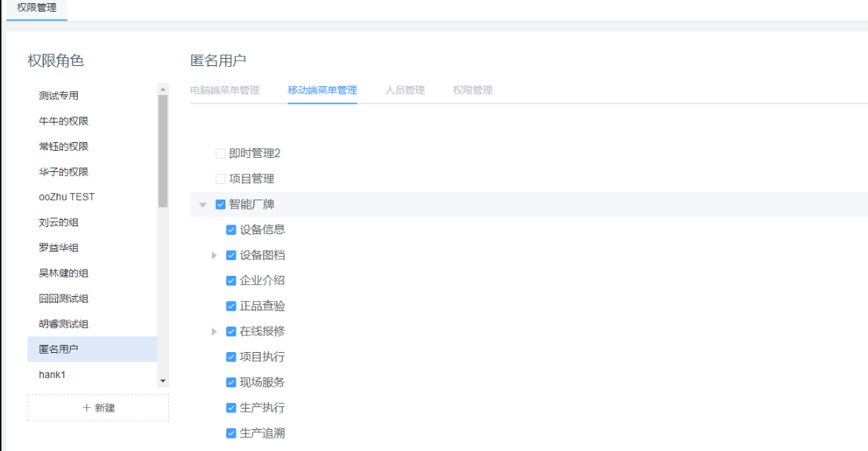Expand the 设备图档 tree node

pyautogui.click(x=214, y=255)
